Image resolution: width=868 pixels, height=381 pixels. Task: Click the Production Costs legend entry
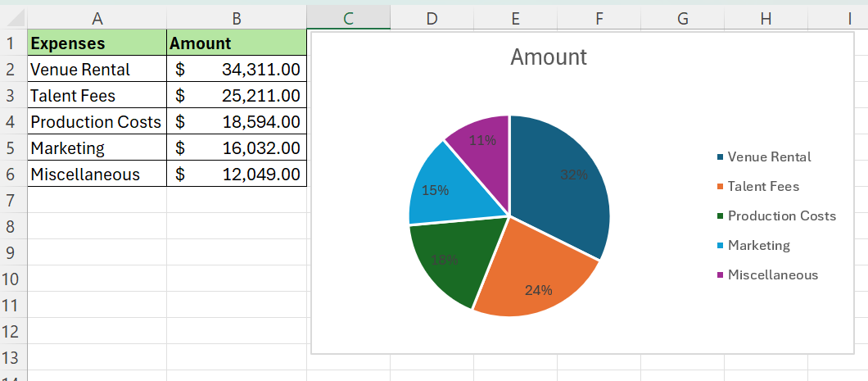[781, 215]
